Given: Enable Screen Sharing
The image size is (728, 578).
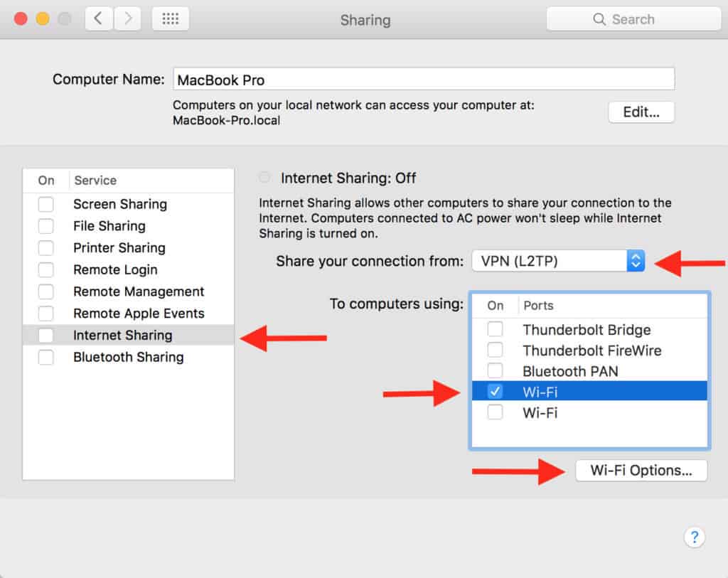Looking at the screenshot, I should [x=45, y=204].
